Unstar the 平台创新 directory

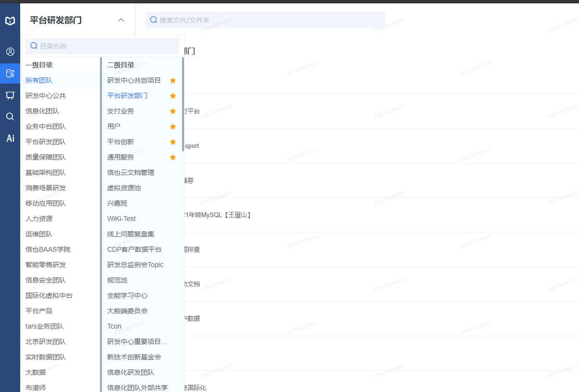[173, 142]
